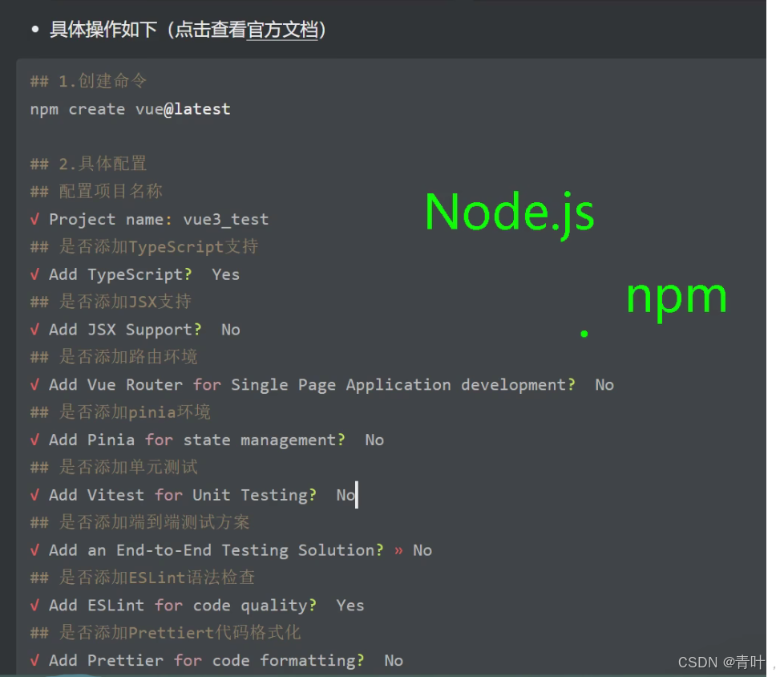Click the 'Add Vitest for Unit Testing?' line
This screenshot has width=784, height=677.
click(x=193, y=495)
